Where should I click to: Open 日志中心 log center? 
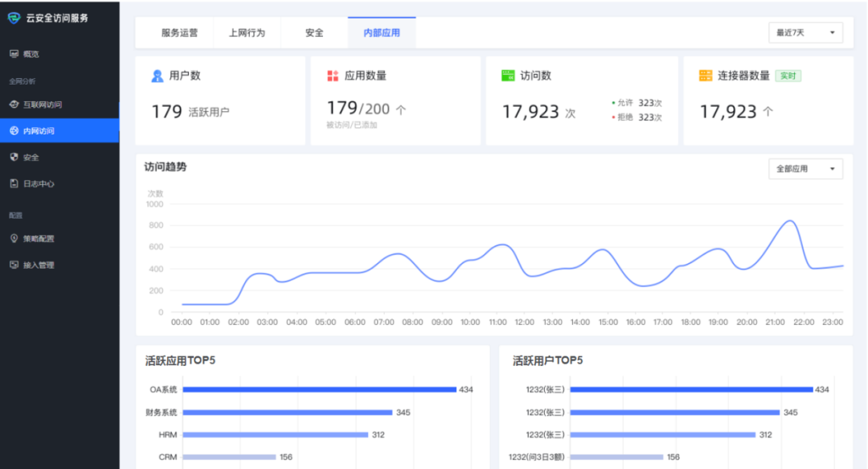(x=39, y=183)
